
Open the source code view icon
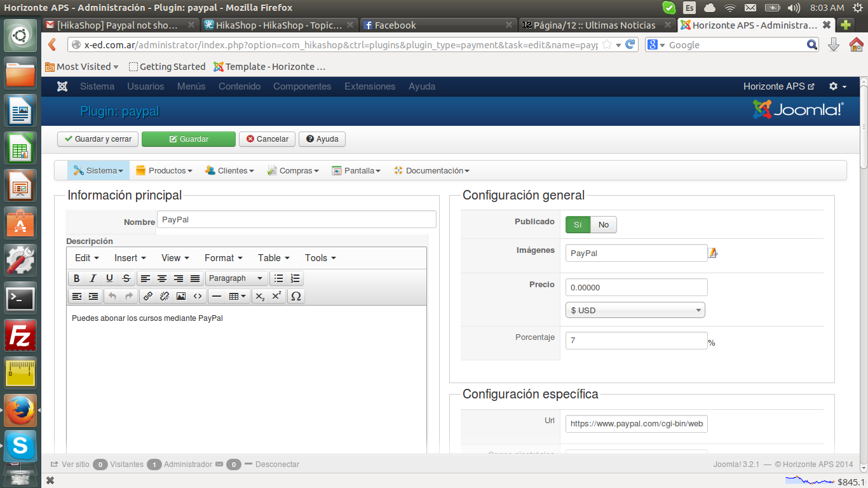click(x=198, y=296)
